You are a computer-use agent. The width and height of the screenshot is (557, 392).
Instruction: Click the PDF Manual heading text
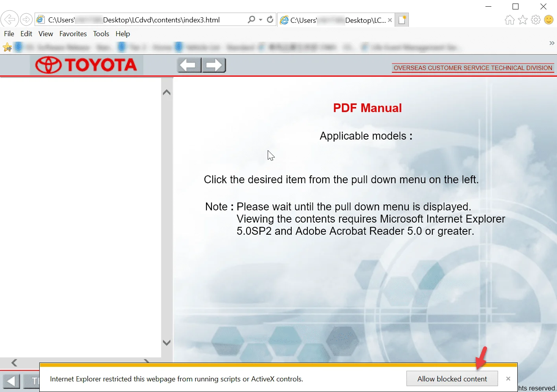tap(368, 108)
